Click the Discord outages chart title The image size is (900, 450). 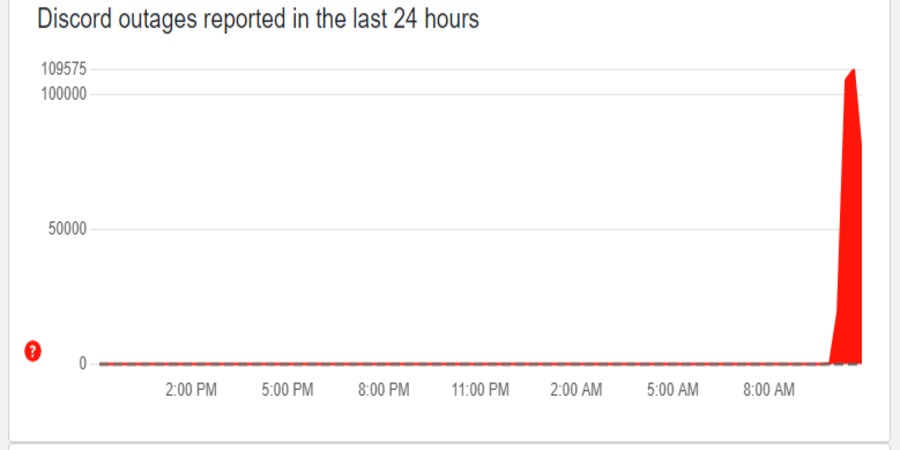tap(258, 19)
